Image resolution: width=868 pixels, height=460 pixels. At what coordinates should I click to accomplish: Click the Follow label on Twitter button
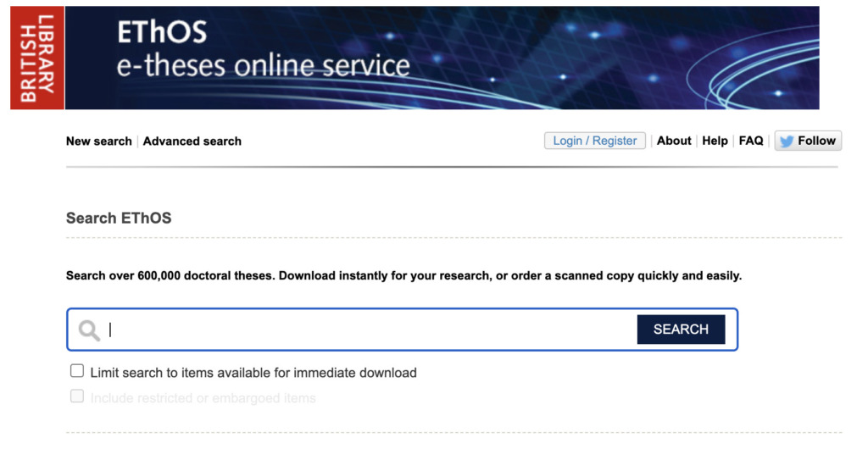pos(816,141)
